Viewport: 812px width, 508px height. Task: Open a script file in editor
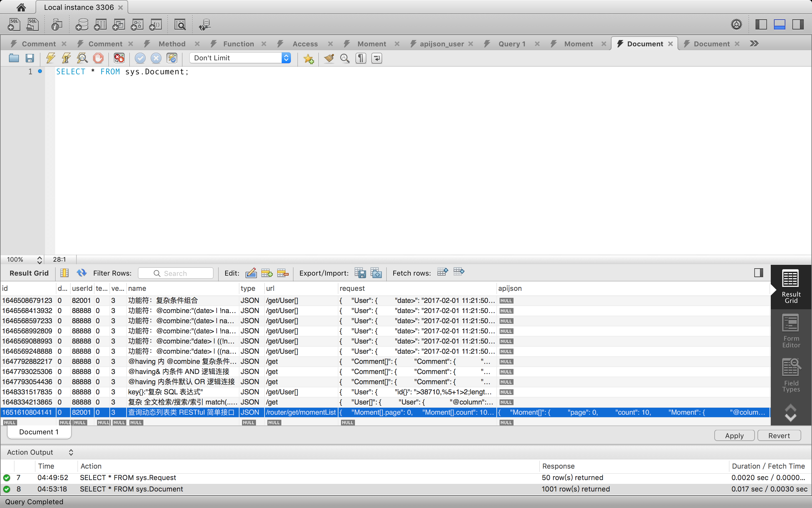tap(14, 58)
